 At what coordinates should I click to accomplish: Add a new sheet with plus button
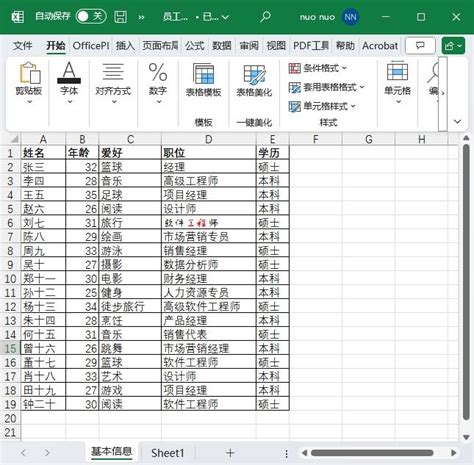[230, 453]
